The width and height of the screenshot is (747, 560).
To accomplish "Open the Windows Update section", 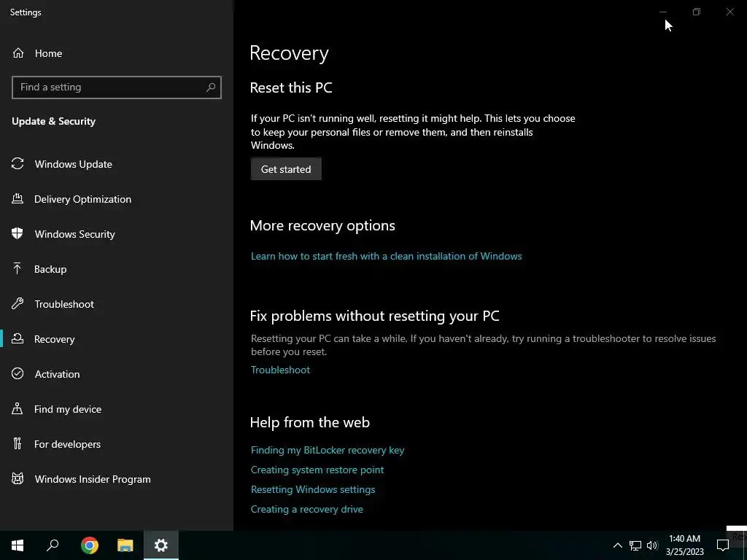I will pyautogui.click(x=74, y=164).
